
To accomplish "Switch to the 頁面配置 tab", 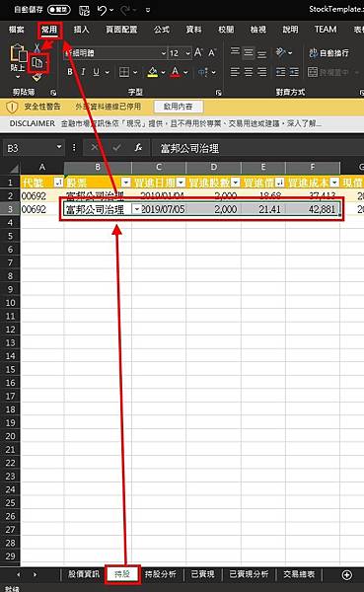I will (121, 30).
